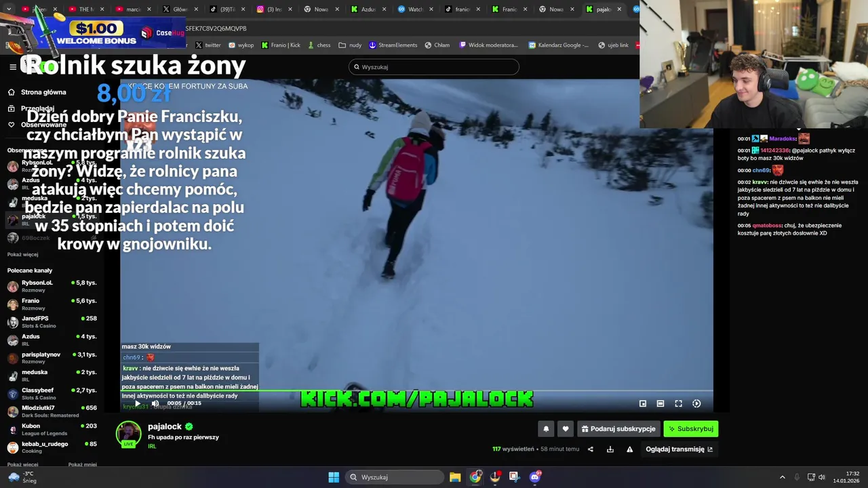
Task: Close the pajalock browser tab
Action: tap(619, 9)
